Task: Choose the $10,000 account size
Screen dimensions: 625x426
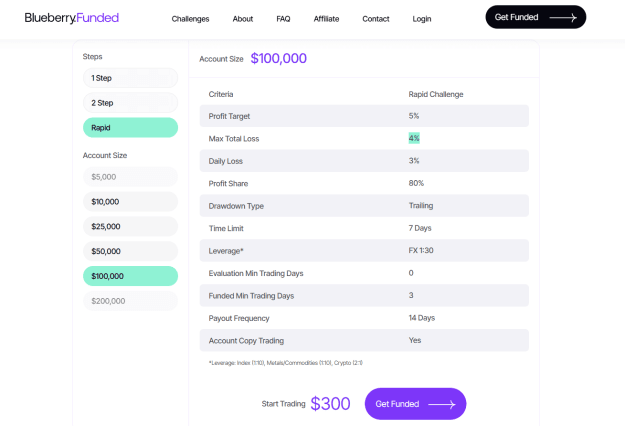Action: [x=130, y=202]
